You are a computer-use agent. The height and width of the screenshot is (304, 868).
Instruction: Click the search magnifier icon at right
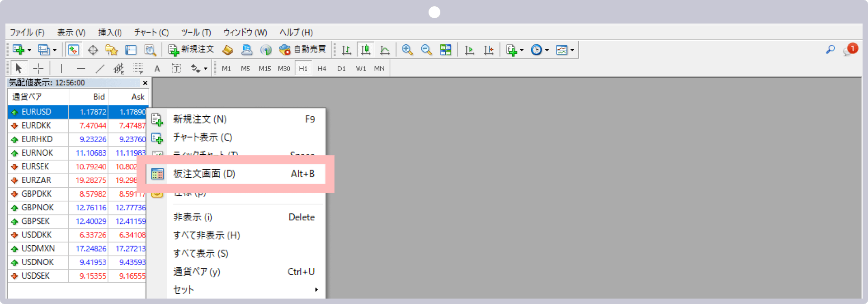pyautogui.click(x=830, y=50)
